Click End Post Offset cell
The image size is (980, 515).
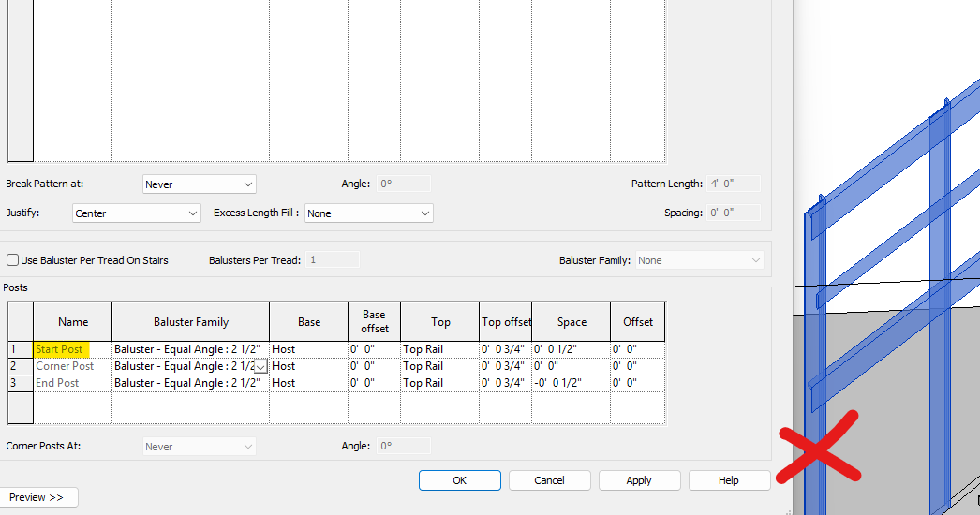tap(637, 383)
